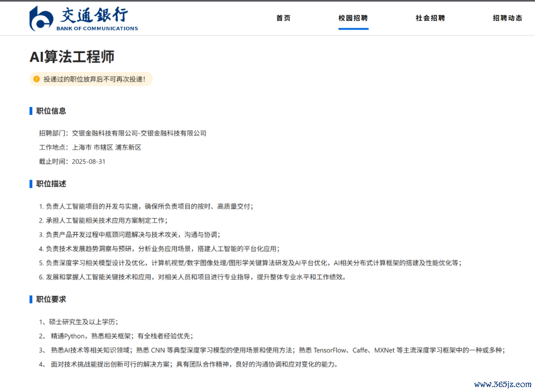This screenshot has height=392, width=535.
Task: Click the 职位要求 section heading
Action: tap(51, 299)
